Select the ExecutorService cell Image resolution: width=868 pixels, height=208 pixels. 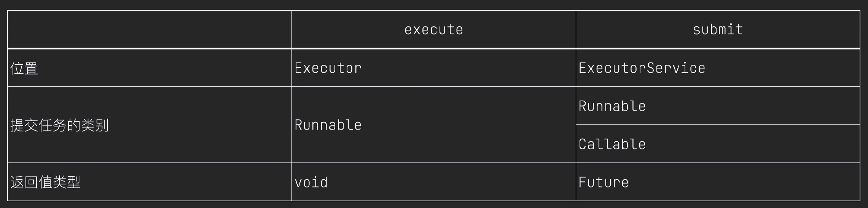(718, 68)
